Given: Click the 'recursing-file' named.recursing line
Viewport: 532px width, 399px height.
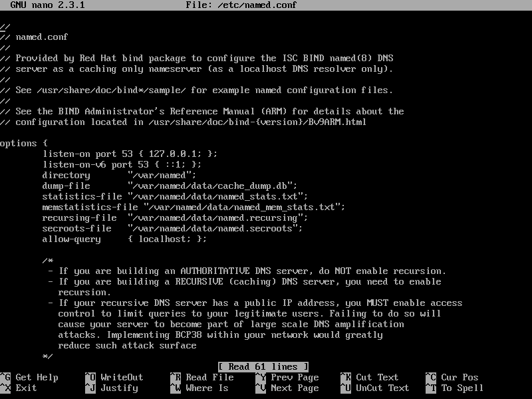Looking at the screenshot, I should 175,218.
